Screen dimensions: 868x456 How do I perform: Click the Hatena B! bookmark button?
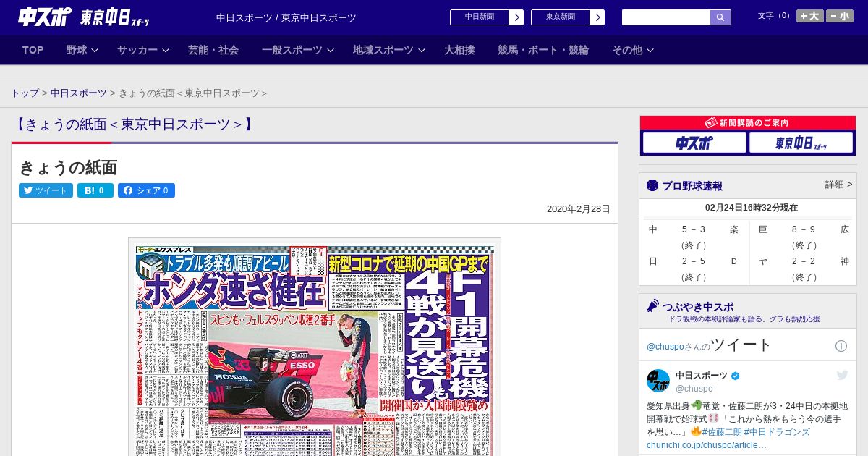pos(95,190)
